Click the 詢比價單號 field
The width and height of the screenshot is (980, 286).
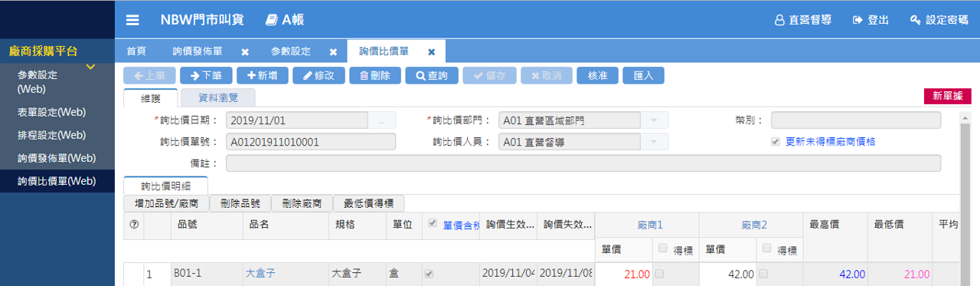point(311,142)
